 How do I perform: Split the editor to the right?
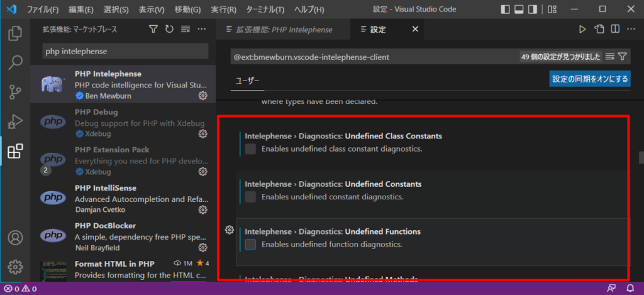coord(615,29)
